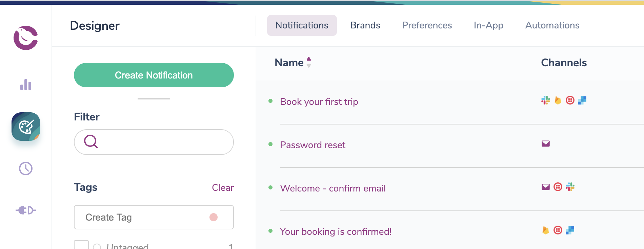Open the Welcome - confirm email notification
Screen dimensions: 644x249
pos(333,188)
